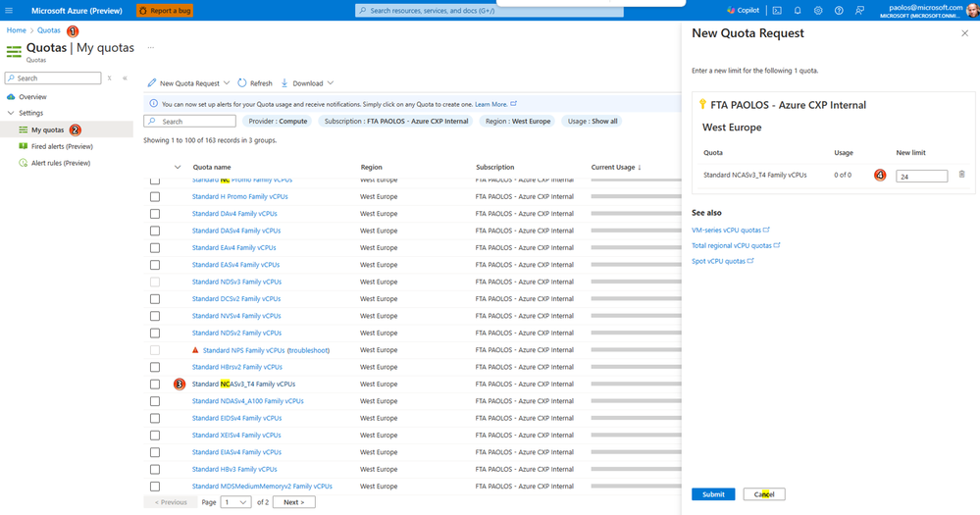This screenshot has width=980, height=515.
Task: Open the Provider : Compute filter
Action: [279, 122]
